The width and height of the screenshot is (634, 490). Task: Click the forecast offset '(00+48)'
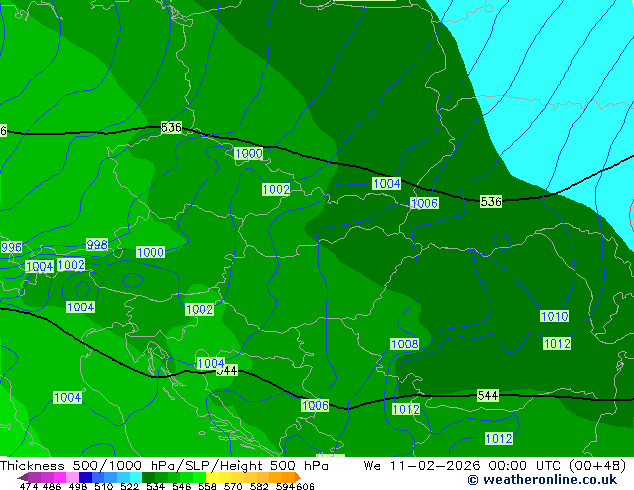coord(598,466)
